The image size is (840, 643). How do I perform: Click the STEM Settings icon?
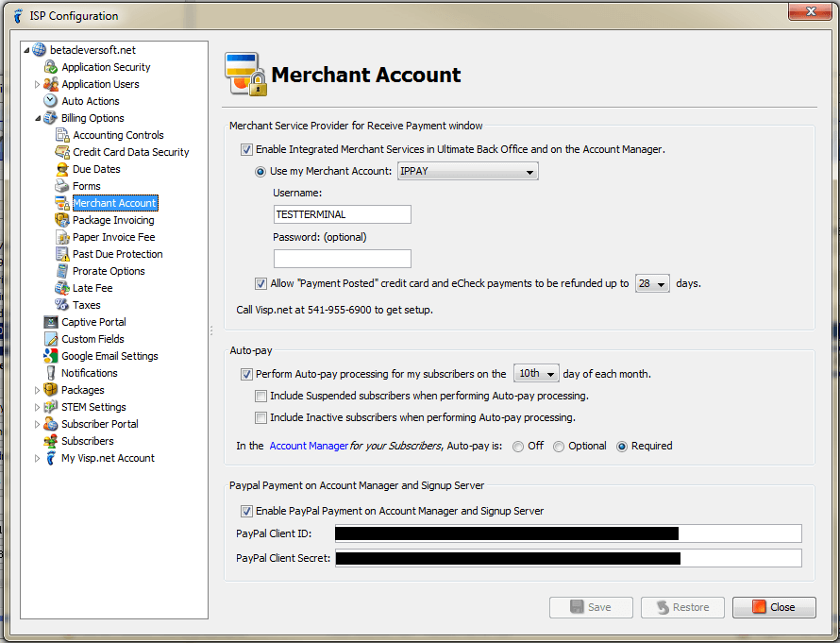pos(50,407)
